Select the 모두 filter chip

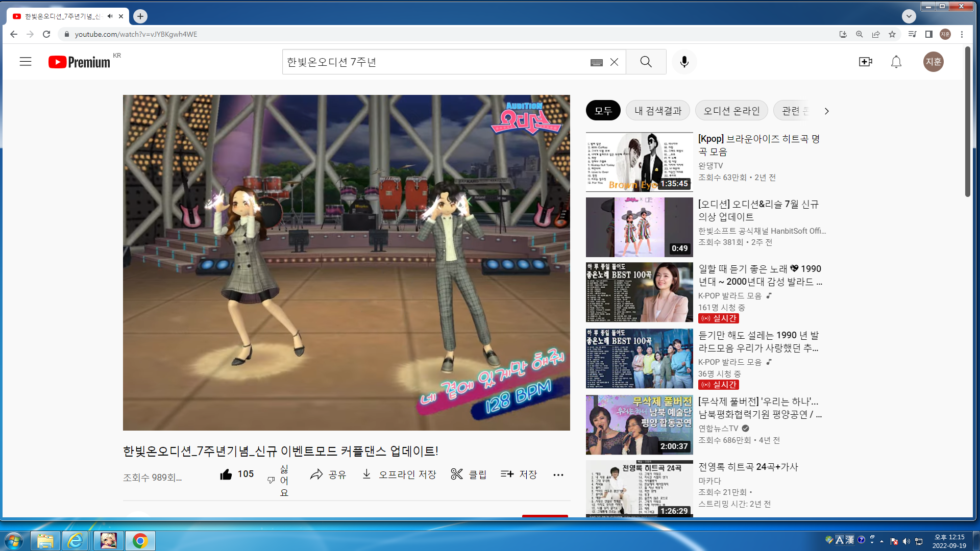(603, 111)
